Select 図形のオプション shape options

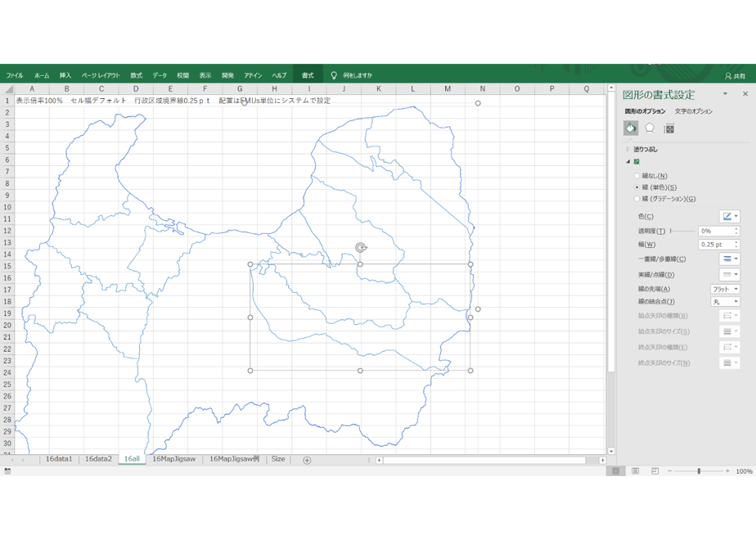click(645, 111)
